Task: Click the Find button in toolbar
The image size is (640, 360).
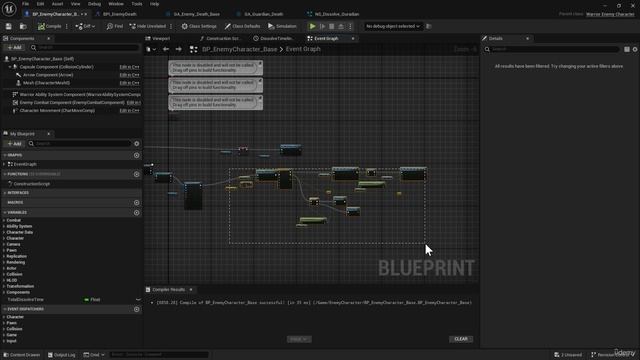Action: [x=115, y=26]
